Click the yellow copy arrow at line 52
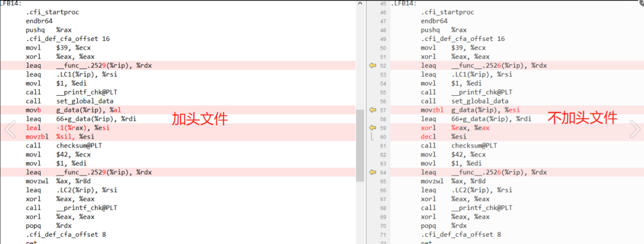Viewport: 644px width, 244px height. point(373,65)
